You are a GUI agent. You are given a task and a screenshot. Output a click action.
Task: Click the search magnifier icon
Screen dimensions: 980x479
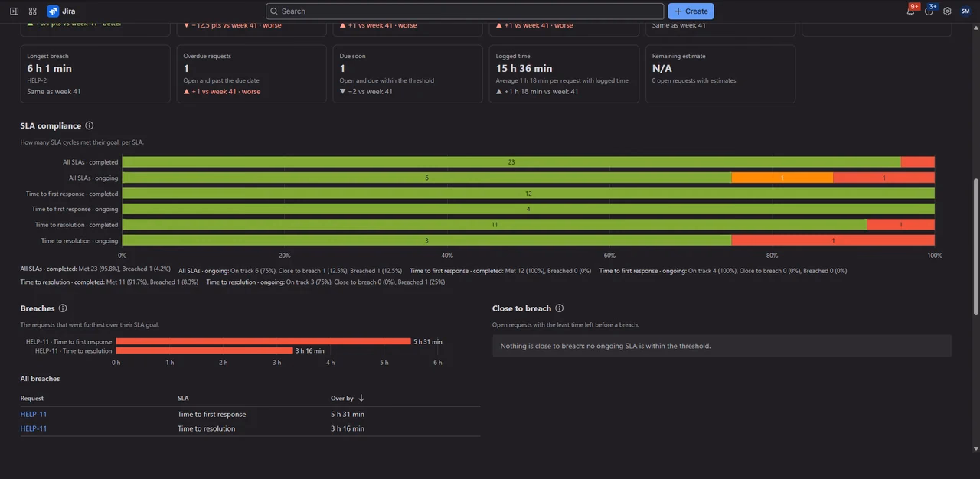pyautogui.click(x=274, y=11)
